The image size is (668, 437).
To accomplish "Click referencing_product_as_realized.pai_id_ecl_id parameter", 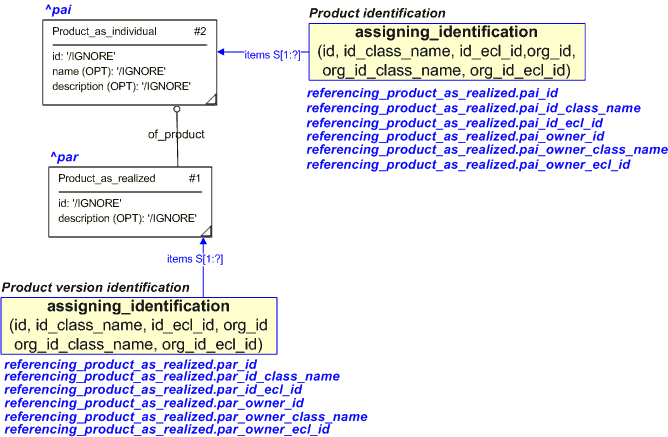I will click(455, 123).
